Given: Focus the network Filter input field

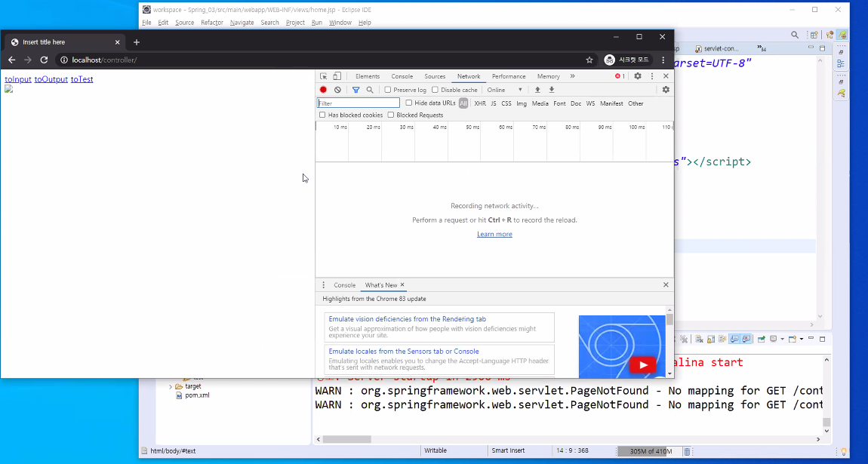Looking at the screenshot, I should pyautogui.click(x=359, y=103).
